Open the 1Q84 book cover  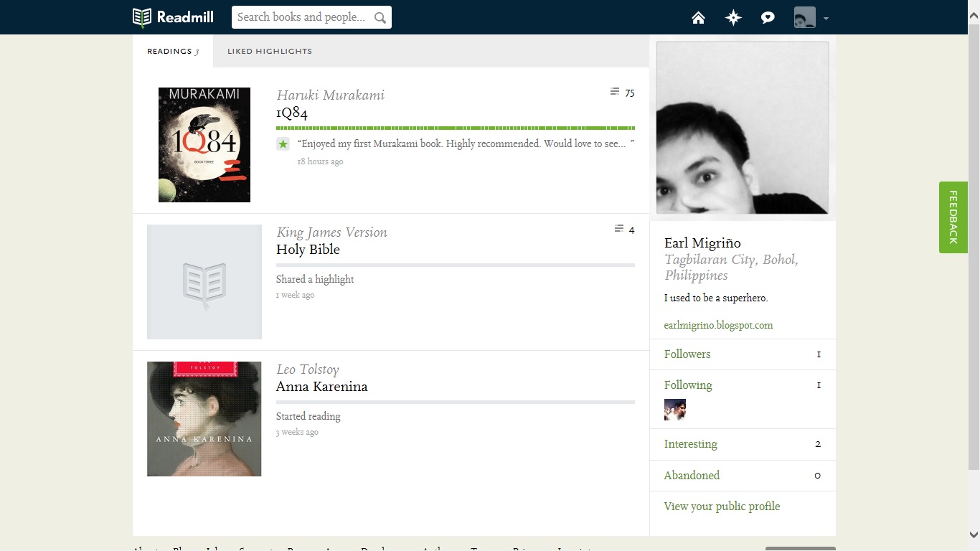pyautogui.click(x=204, y=145)
